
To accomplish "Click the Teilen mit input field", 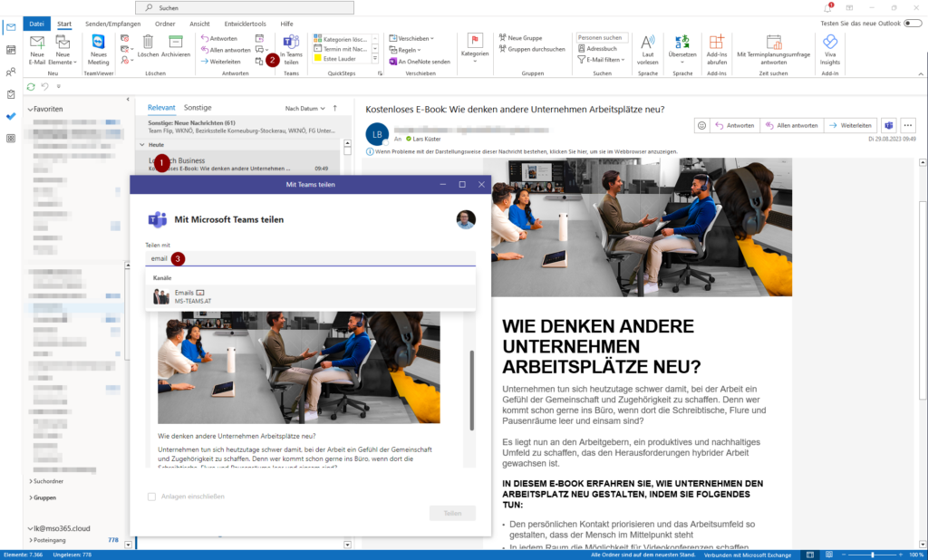I will click(x=311, y=258).
